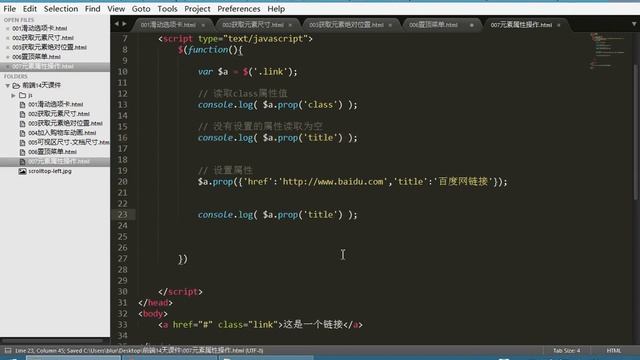Viewport: 640px width, 360px height.
Task: Open the tab list dropdown arrow
Action: pyautogui.click(x=634, y=24)
